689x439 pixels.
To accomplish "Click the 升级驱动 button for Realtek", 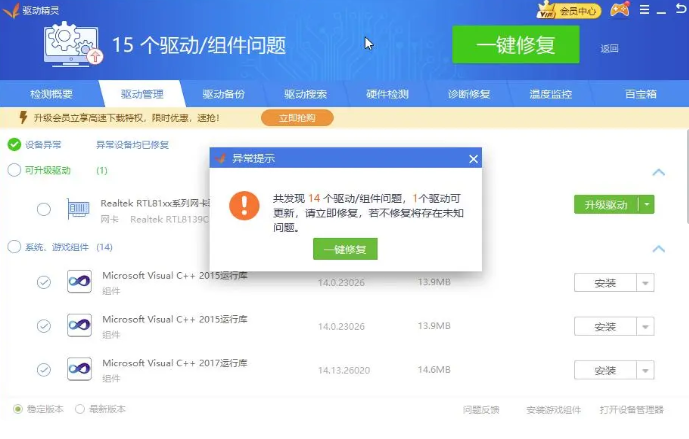I will click(x=606, y=204).
